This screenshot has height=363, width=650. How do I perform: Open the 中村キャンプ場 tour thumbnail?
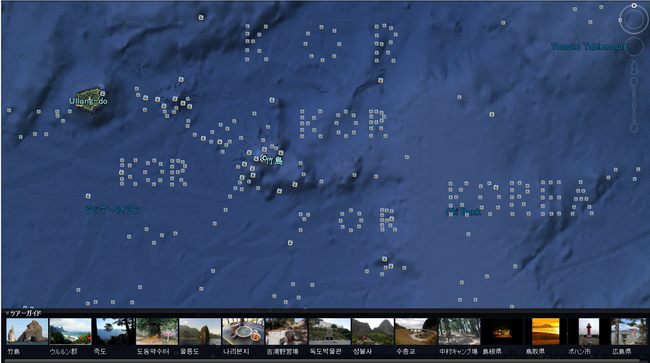[459, 332]
